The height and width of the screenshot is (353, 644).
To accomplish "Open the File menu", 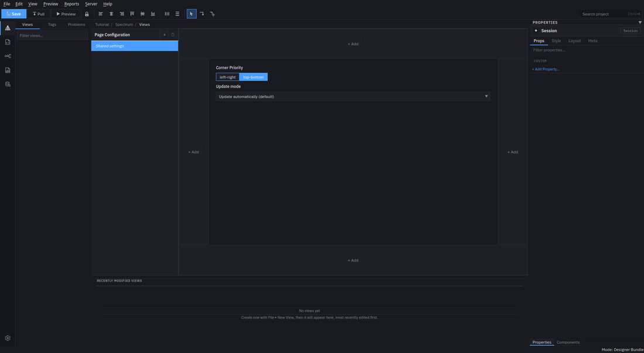I will [6, 4].
